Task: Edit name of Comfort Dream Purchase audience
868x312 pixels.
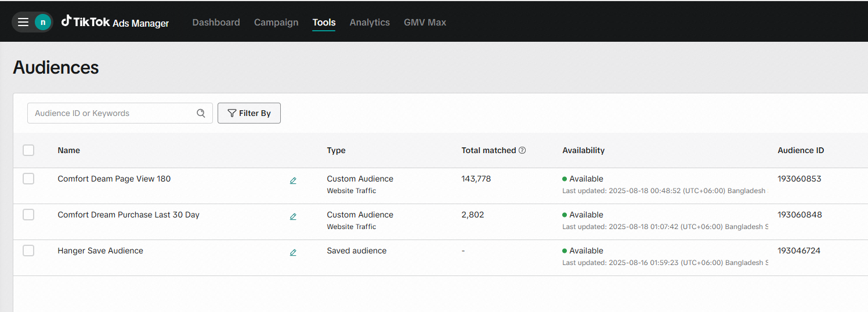Action: pos(293,217)
